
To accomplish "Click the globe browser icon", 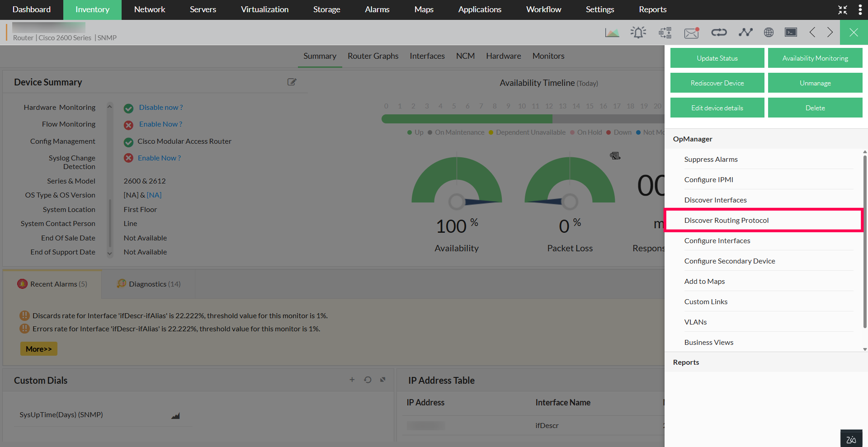I will click(769, 33).
